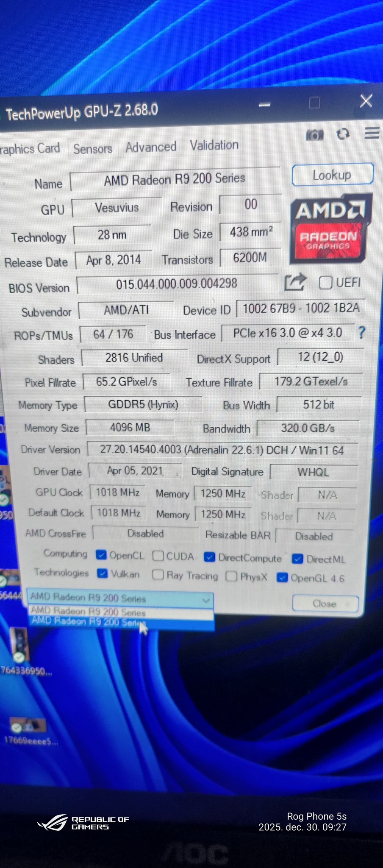The image size is (383, 868).
Task: Toggle the OpenCL checkbox
Action: pyautogui.click(x=101, y=555)
